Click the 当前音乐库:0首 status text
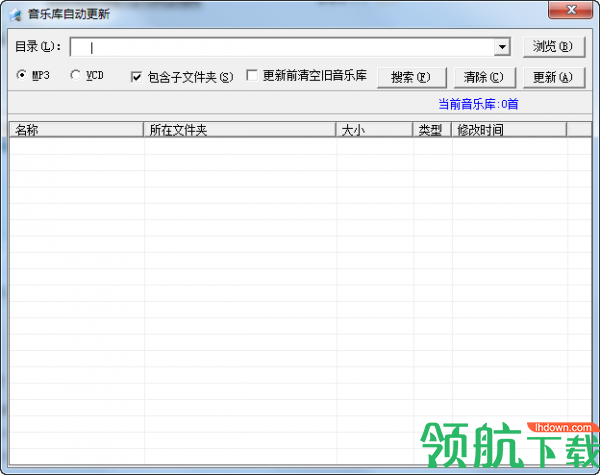The width and height of the screenshot is (600, 475). (478, 104)
